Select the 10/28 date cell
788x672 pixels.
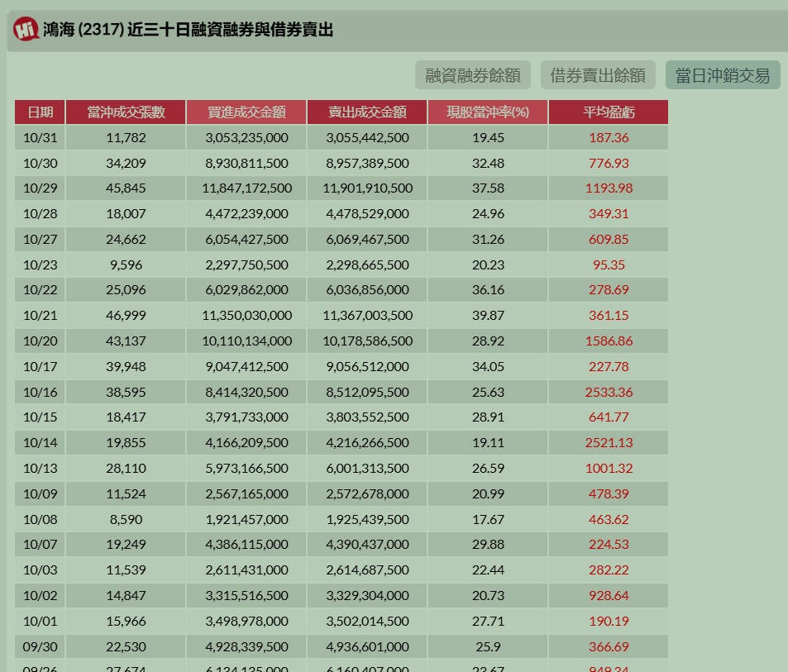click(41, 214)
